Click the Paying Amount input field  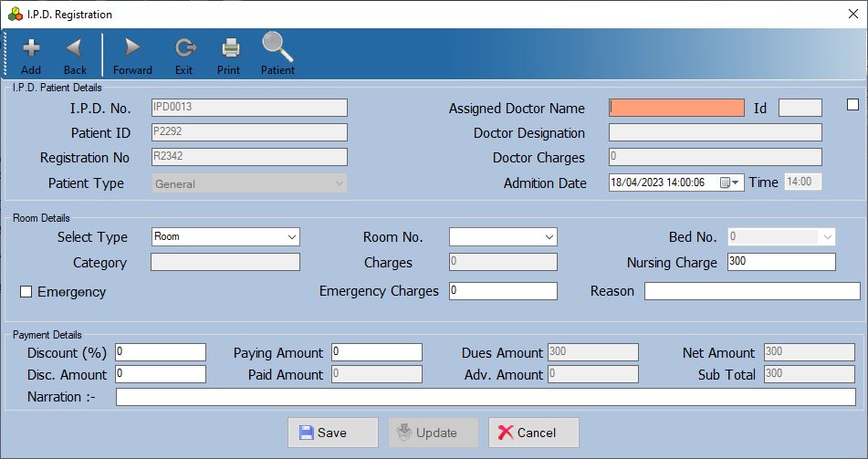377,352
